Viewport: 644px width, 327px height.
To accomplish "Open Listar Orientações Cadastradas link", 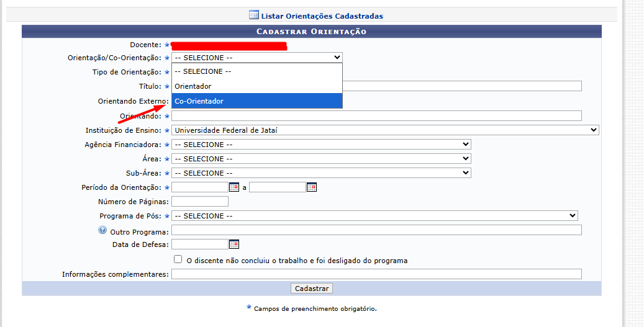I will click(x=322, y=16).
